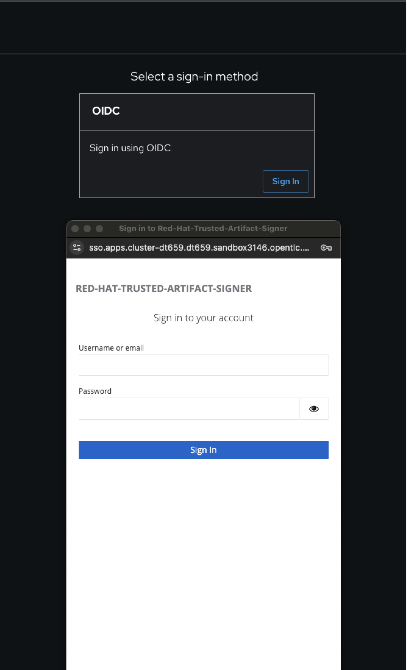Click the 'Password' field label
The image size is (407, 670).
pyautogui.click(x=95, y=391)
